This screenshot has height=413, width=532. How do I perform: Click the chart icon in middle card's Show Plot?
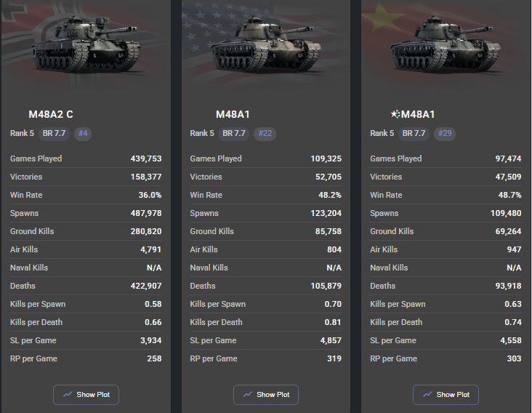coord(248,394)
